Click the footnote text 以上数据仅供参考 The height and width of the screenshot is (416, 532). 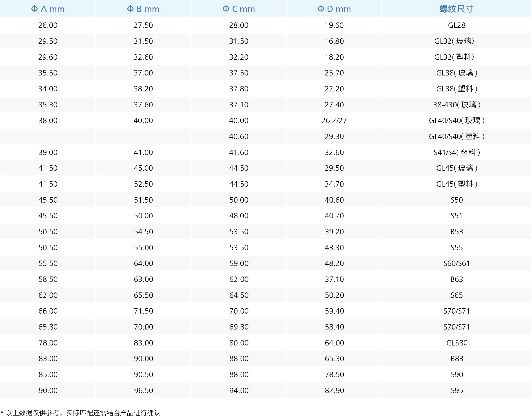pos(33,413)
